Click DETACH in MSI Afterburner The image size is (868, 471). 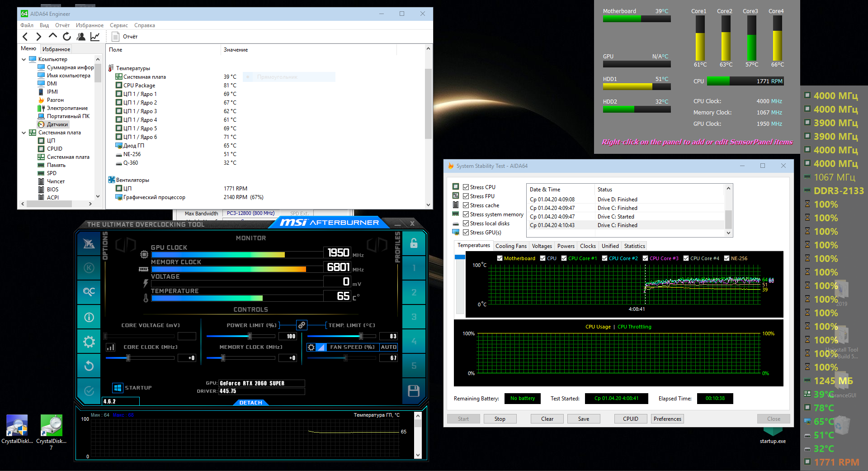(x=251, y=403)
